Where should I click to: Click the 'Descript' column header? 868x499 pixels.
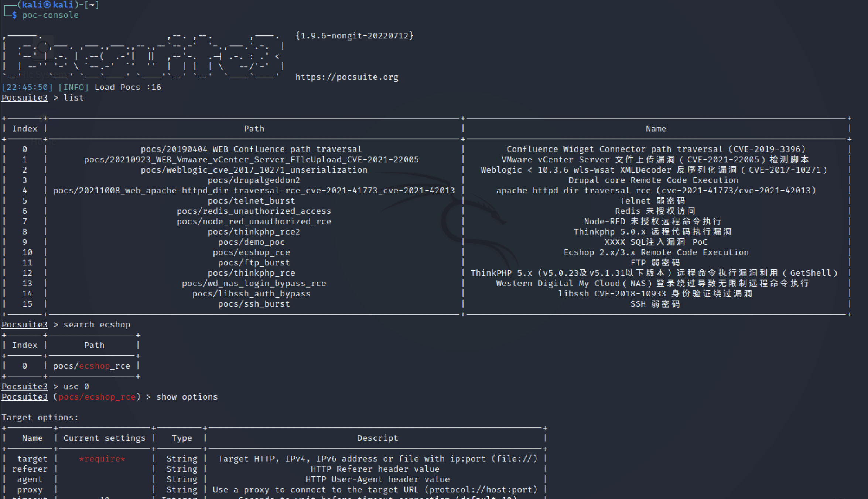click(377, 438)
